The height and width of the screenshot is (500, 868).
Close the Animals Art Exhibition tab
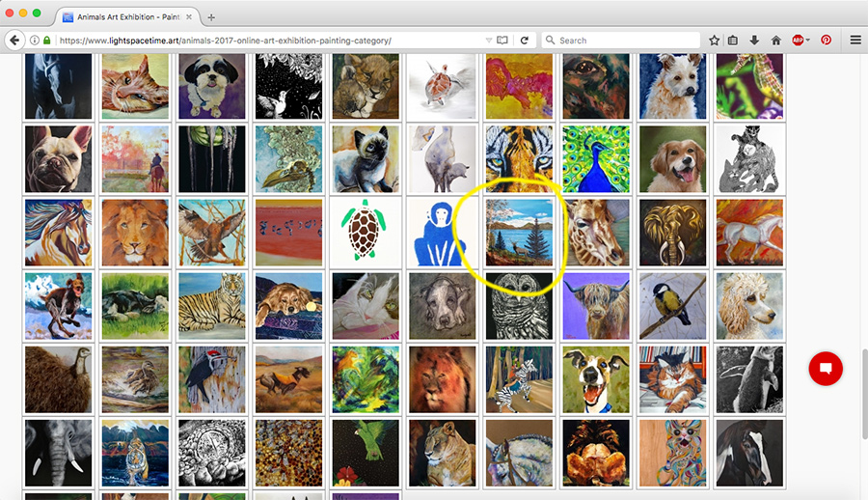tap(189, 17)
